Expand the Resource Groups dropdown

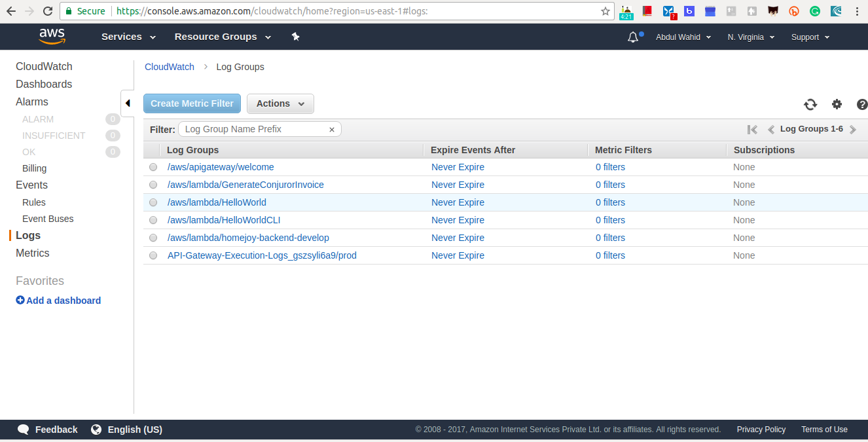(223, 37)
